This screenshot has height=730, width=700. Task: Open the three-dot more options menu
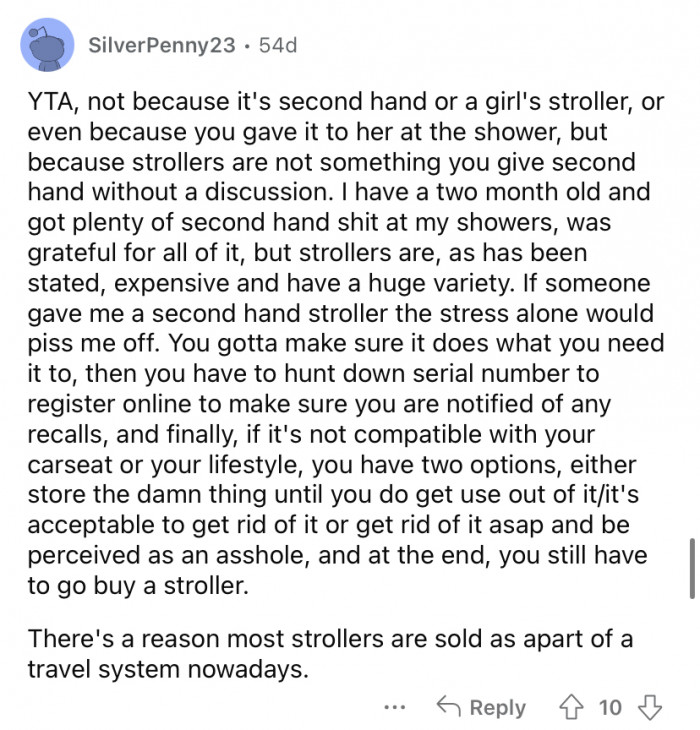pos(396,707)
